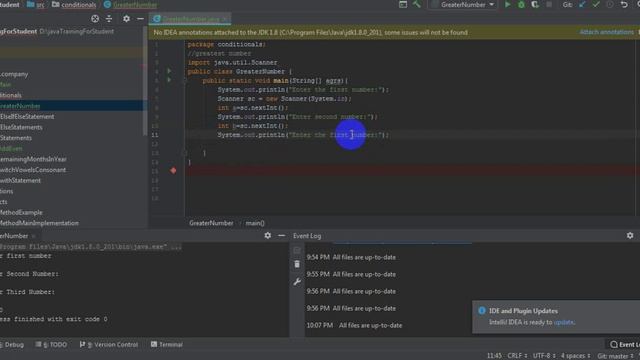640x360 pixels.
Task: Open the Git: master branch popup
Action: point(616,356)
